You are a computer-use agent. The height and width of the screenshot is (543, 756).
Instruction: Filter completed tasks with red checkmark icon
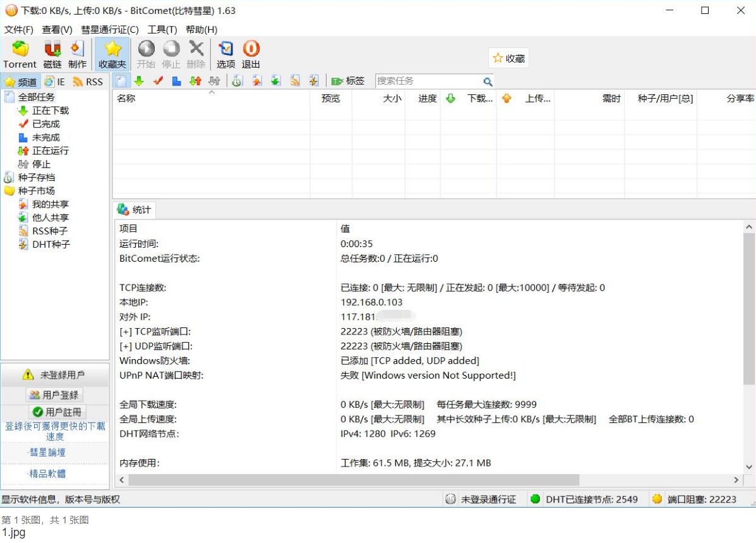click(158, 81)
